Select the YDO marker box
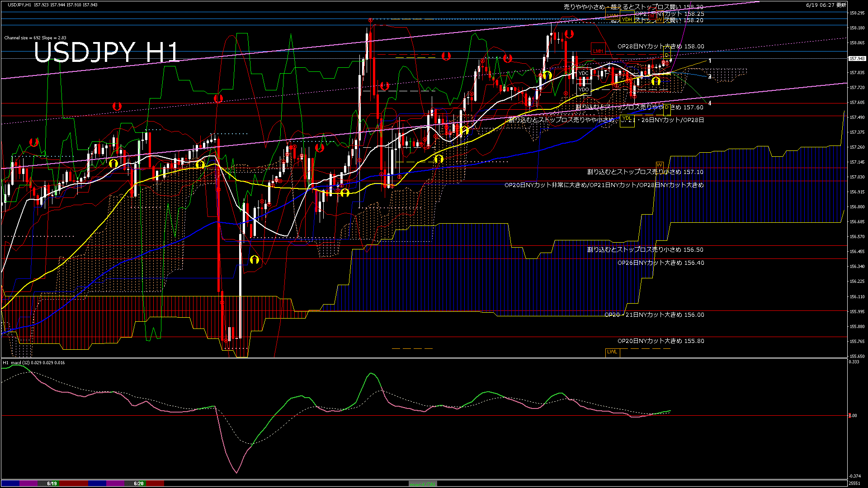Viewport: 868px width, 488px height. point(584,89)
